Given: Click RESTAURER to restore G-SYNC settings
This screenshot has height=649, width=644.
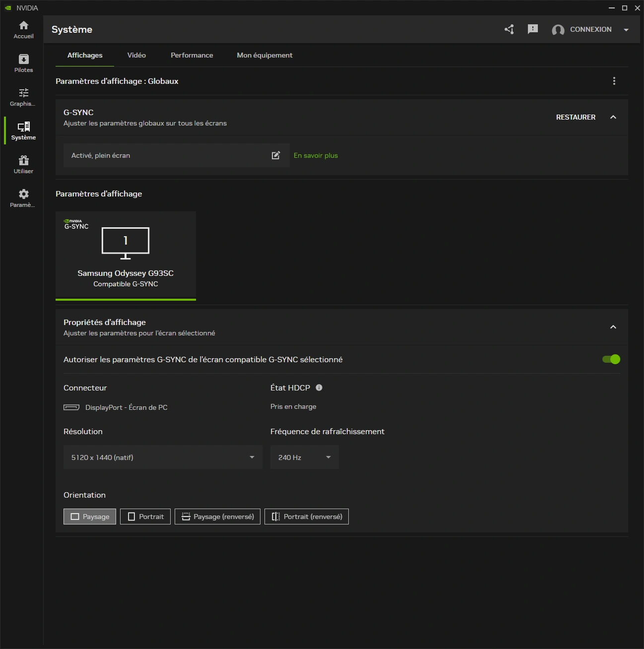Looking at the screenshot, I should coord(576,117).
